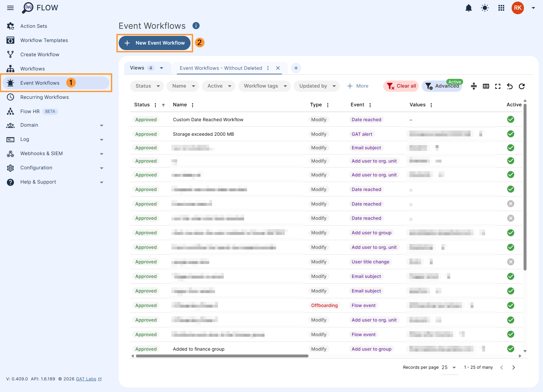
Task: Disable Active toggle for Custom Date Reached Workflow
Action: pyautogui.click(x=510, y=119)
